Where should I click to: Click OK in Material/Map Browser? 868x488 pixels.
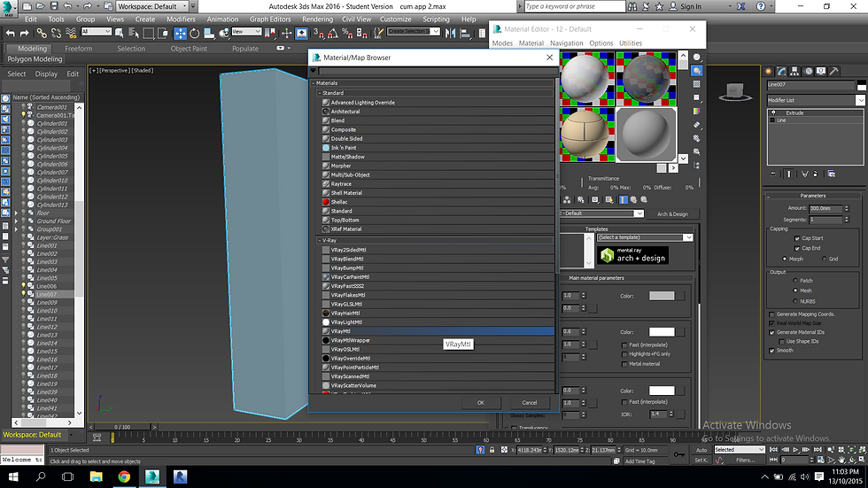(x=480, y=403)
